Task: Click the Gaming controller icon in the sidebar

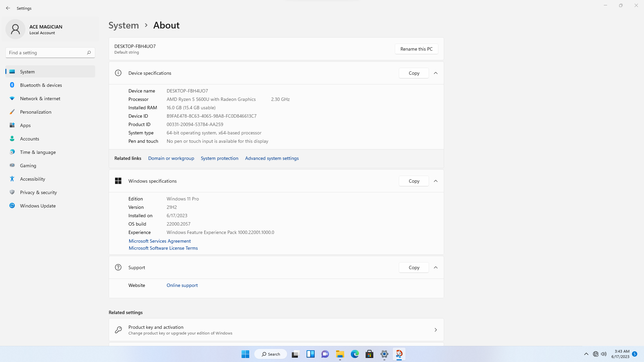Action: click(12, 165)
